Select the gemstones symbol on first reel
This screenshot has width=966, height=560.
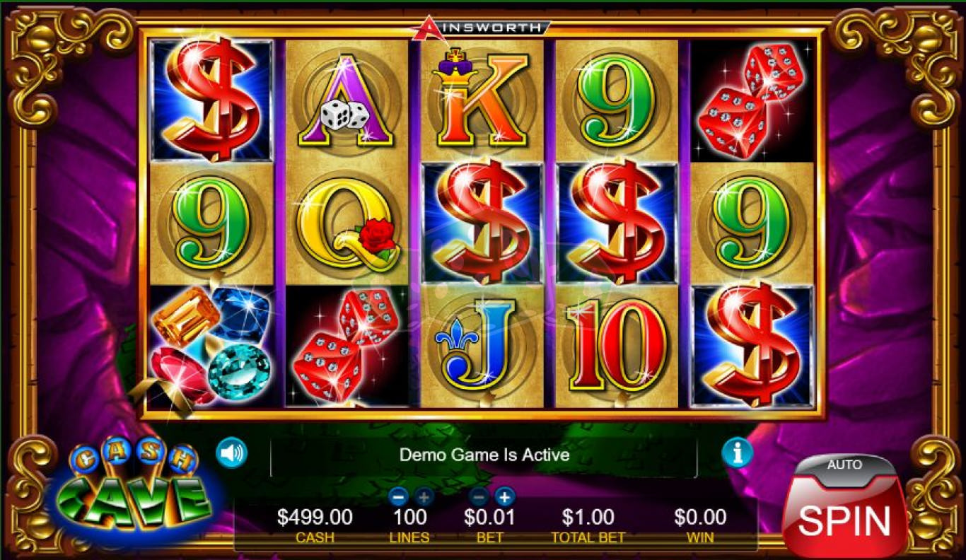coord(211,347)
